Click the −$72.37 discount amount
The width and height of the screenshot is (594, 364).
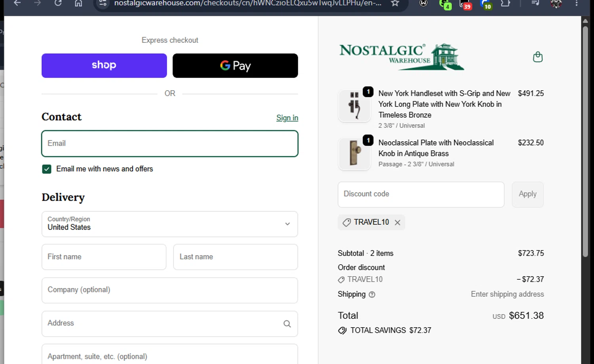pyautogui.click(x=530, y=279)
